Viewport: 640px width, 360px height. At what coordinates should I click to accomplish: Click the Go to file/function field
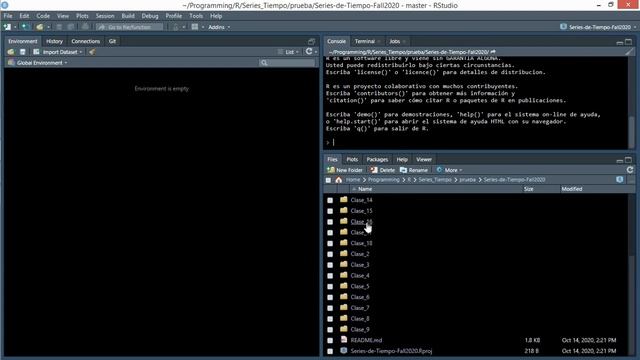pyautogui.click(x=130, y=27)
